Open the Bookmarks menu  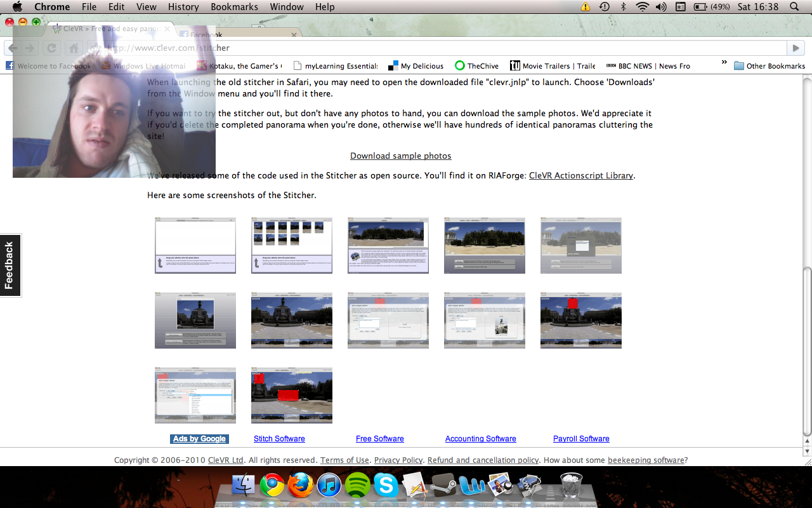[x=235, y=7]
